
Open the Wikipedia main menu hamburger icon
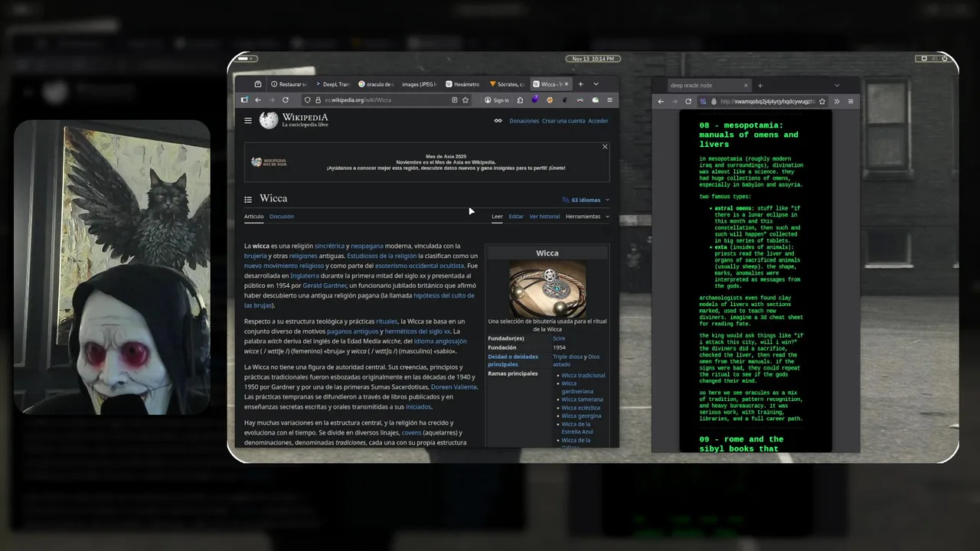tap(248, 120)
